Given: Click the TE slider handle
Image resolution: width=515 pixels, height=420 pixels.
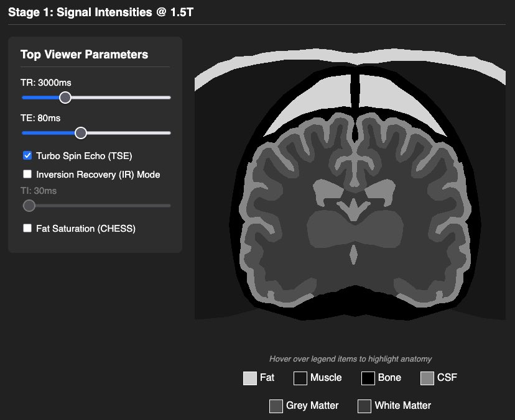Looking at the screenshot, I should [x=80, y=133].
